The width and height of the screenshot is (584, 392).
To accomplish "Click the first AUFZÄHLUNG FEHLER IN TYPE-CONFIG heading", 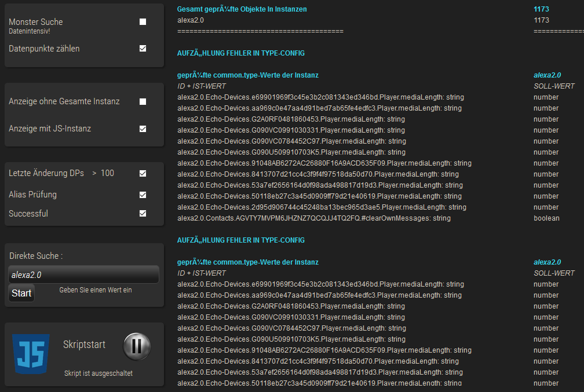I will tap(241, 53).
